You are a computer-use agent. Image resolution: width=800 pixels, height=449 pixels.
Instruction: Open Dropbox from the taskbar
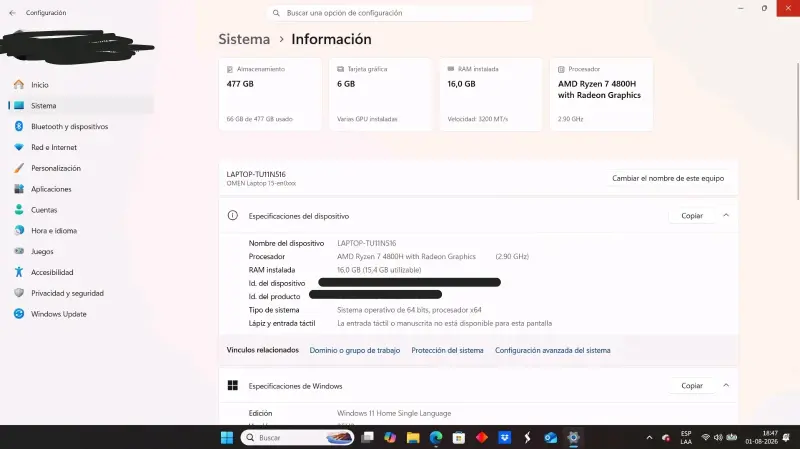[505, 438]
